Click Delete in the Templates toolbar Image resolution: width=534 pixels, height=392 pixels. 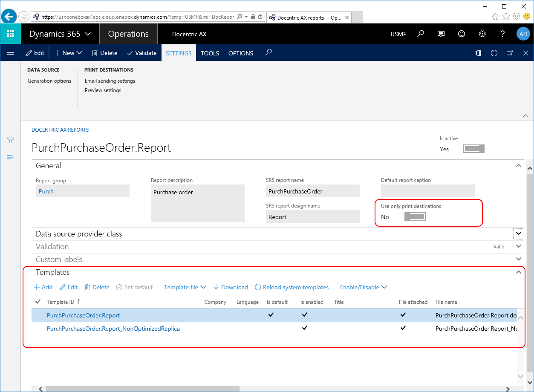pos(97,287)
